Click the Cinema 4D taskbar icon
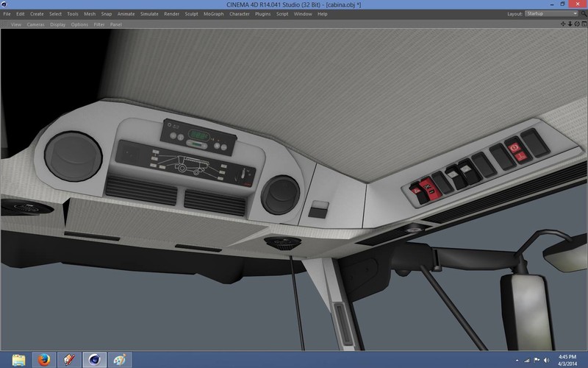Screen dimensions: 588x368 [x=93, y=359]
